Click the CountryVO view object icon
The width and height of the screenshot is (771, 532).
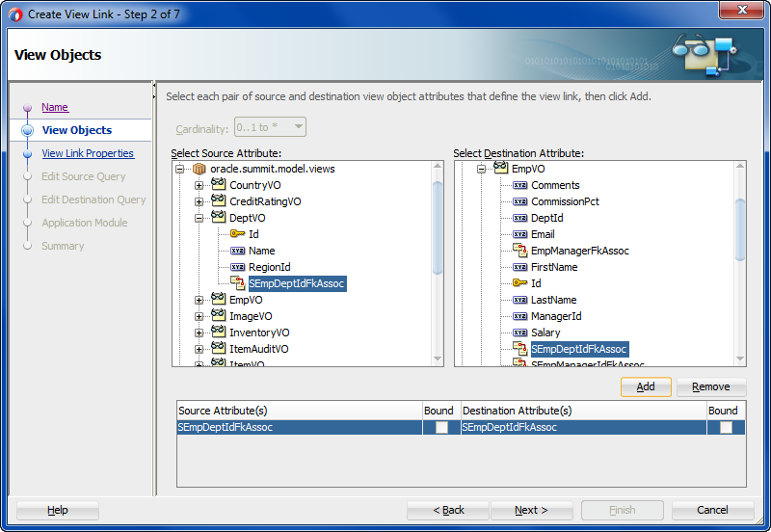coord(219,184)
